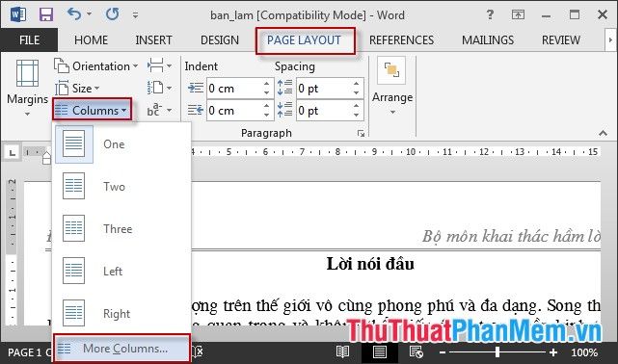Decrease the right indent value
618x364 pixels.
[267, 116]
